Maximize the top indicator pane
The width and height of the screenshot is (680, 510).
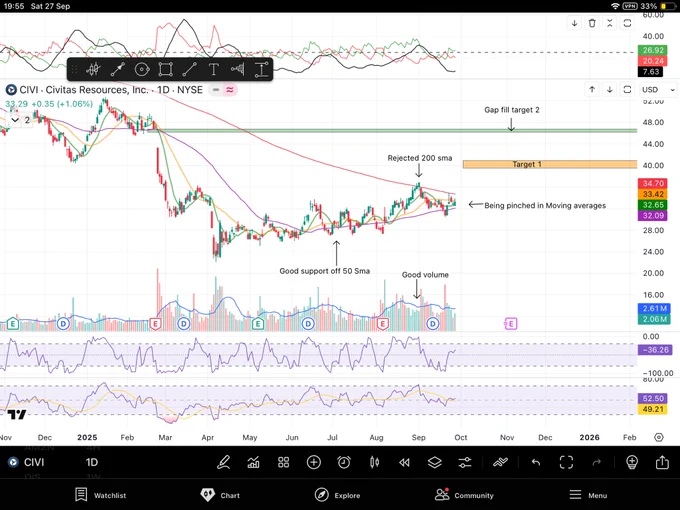coord(629,23)
